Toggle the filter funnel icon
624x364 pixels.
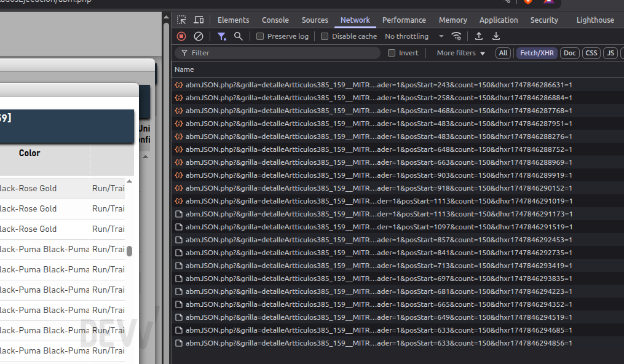tap(222, 36)
